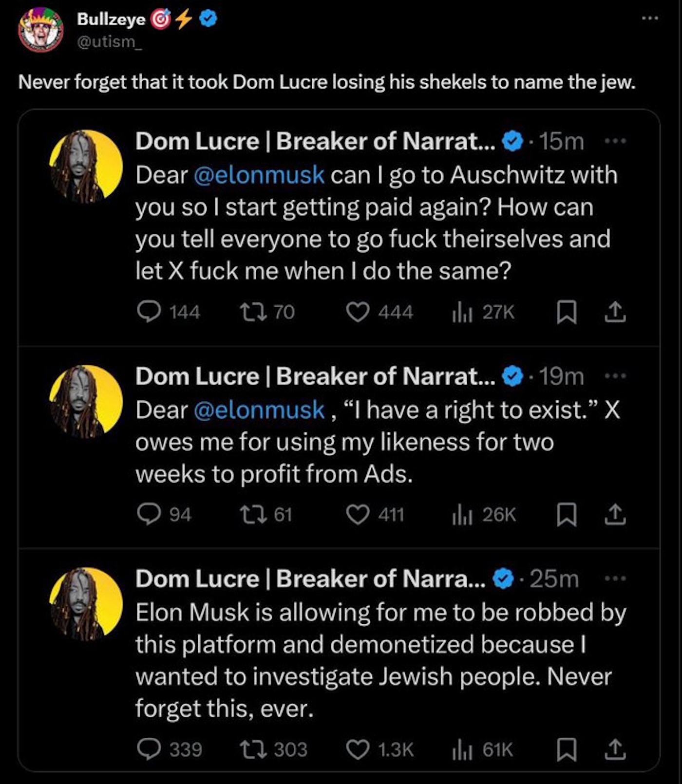Click the repost icon showing 61 reposts
682x784 pixels.
(x=253, y=514)
